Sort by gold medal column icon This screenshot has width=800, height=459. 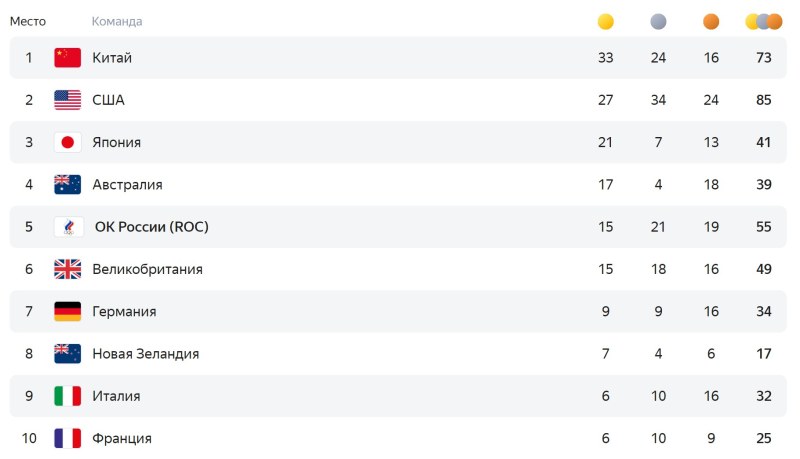click(x=605, y=21)
